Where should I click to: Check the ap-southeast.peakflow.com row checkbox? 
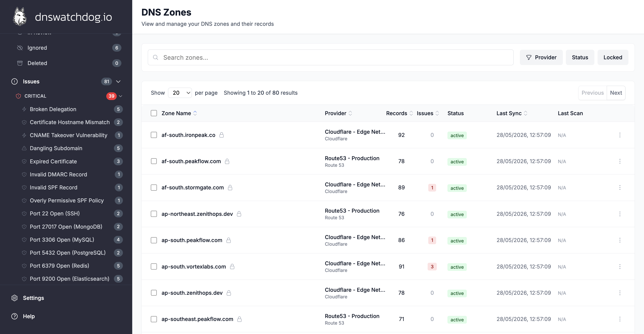(x=154, y=319)
